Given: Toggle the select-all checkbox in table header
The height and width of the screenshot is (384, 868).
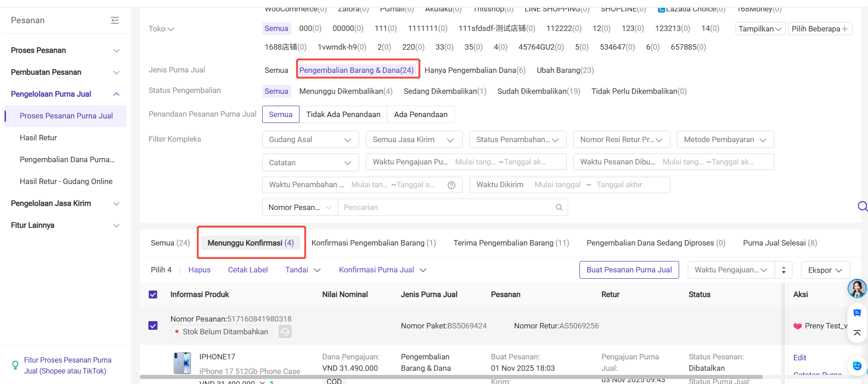Looking at the screenshot, I should tap(153, 295).
